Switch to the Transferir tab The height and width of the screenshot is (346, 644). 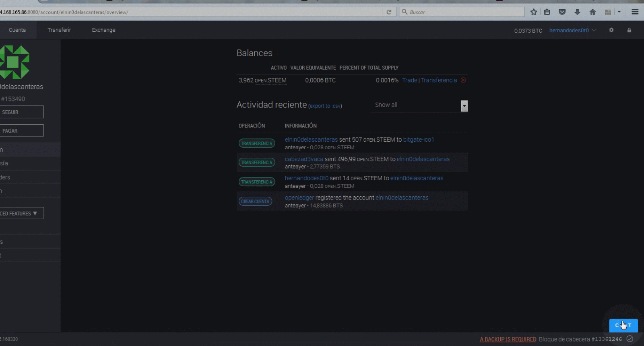[59, 30]
